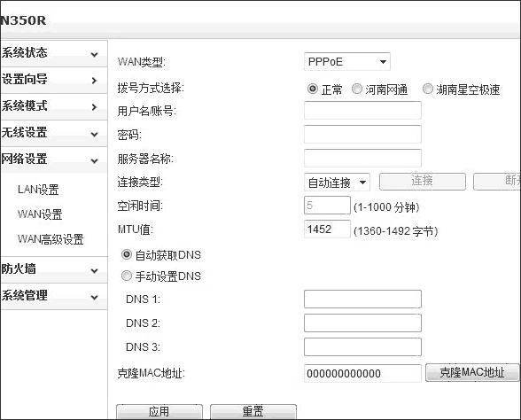The height and width of the screenshot is (420, 521).
Task: Focus the 密码 input field
Action: pyautogui.click(x=362, y=135)
